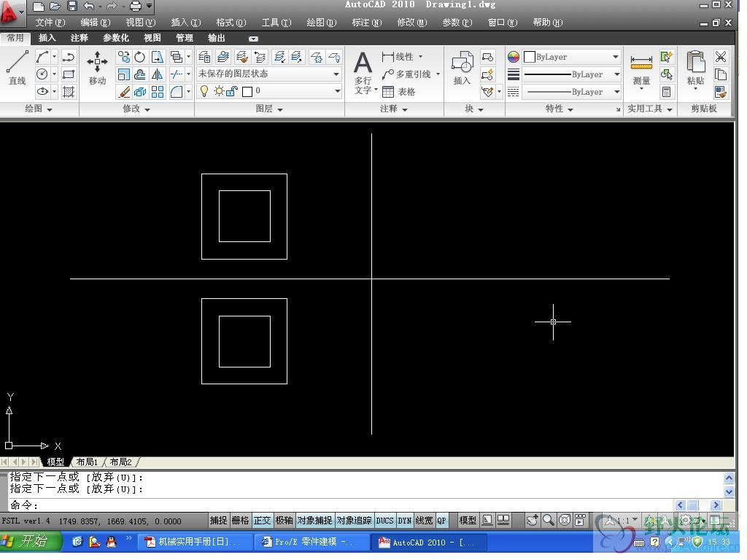The width and height of the screenshot is (747, 560).
Task: Switch to the 布局1 layout tab
Action: click(x=87, y=462)
